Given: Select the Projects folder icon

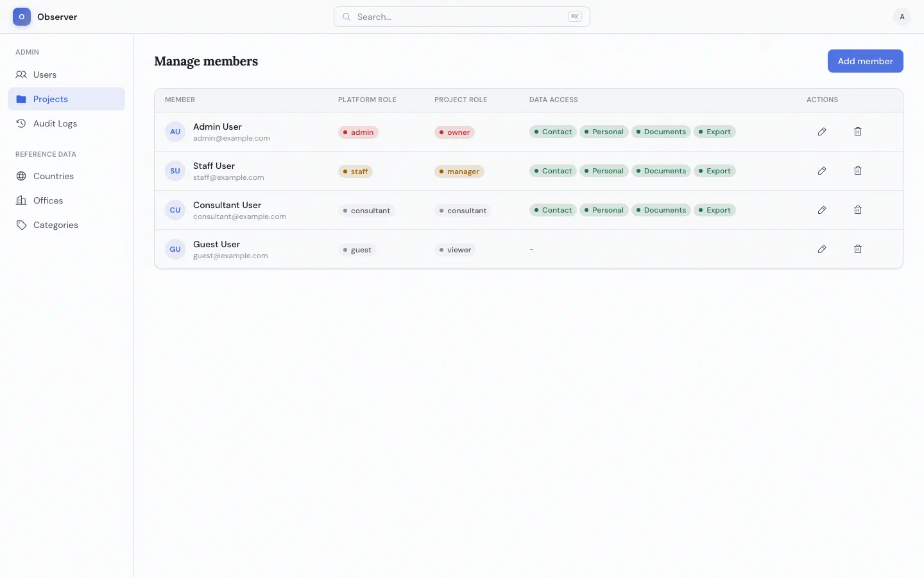Looking at the screenshot, I should pos(21,99).
